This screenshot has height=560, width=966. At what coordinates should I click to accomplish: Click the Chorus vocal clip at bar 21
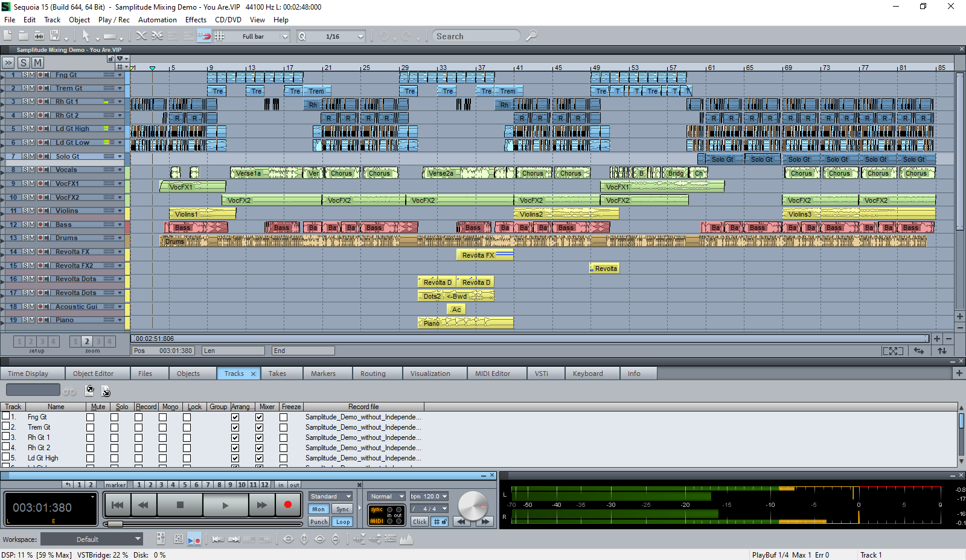342,173
